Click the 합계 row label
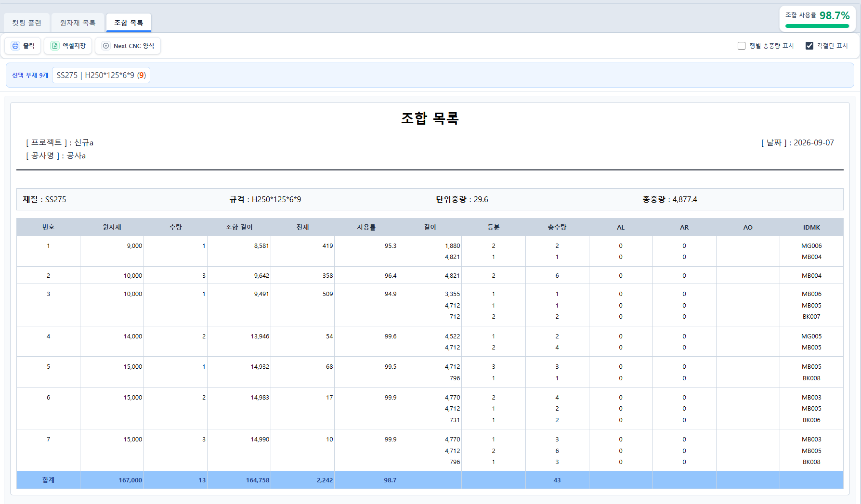This screenshot has height=504, width=861. (48, 480)
